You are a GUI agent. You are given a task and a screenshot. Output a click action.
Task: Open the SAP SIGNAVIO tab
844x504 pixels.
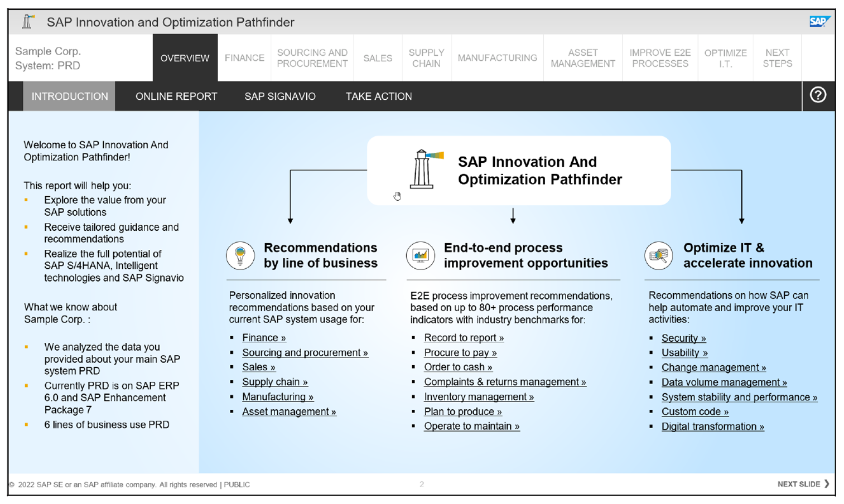click(279, 96)
